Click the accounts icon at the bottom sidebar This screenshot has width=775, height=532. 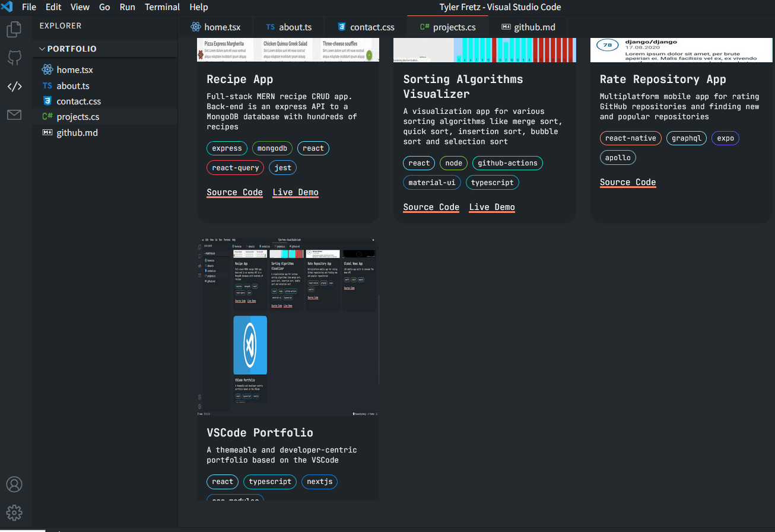[14, 484]
